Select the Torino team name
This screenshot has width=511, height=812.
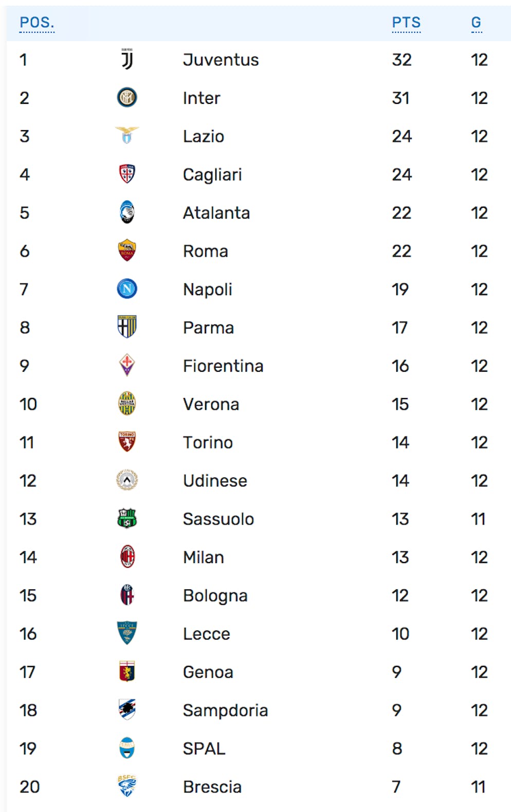pos(208,442)
